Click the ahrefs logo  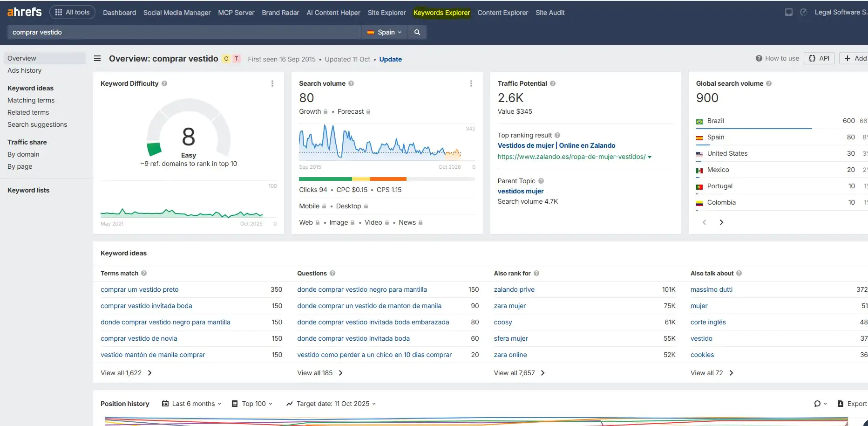pyautogui.click(x=25, y=12)
